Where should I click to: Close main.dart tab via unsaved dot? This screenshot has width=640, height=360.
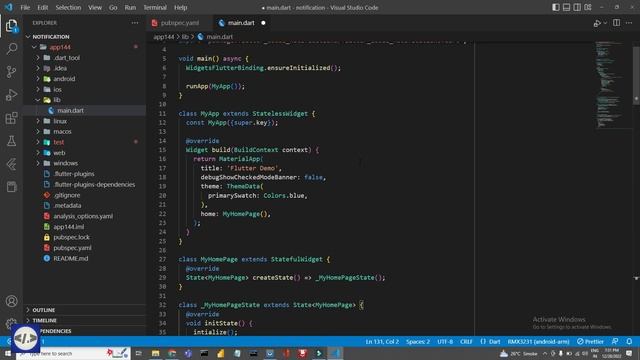263,23
